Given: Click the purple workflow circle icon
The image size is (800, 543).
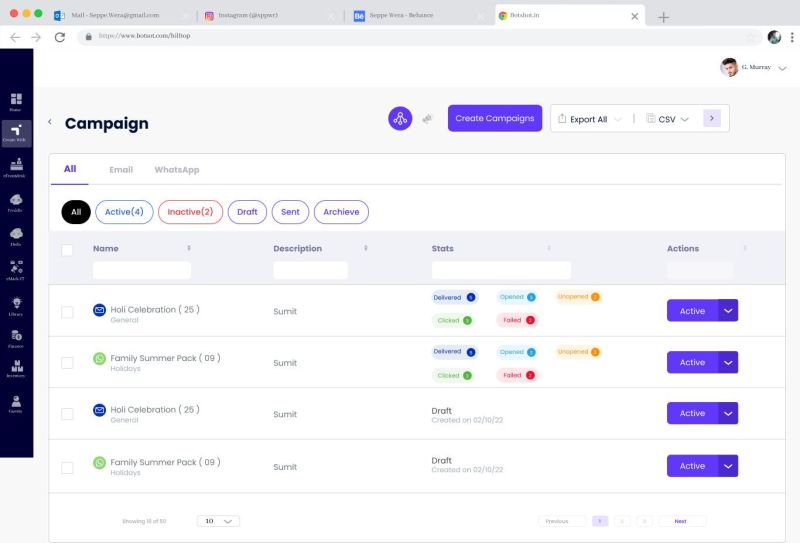Looking at the screenshot, I should pos(400,118).
